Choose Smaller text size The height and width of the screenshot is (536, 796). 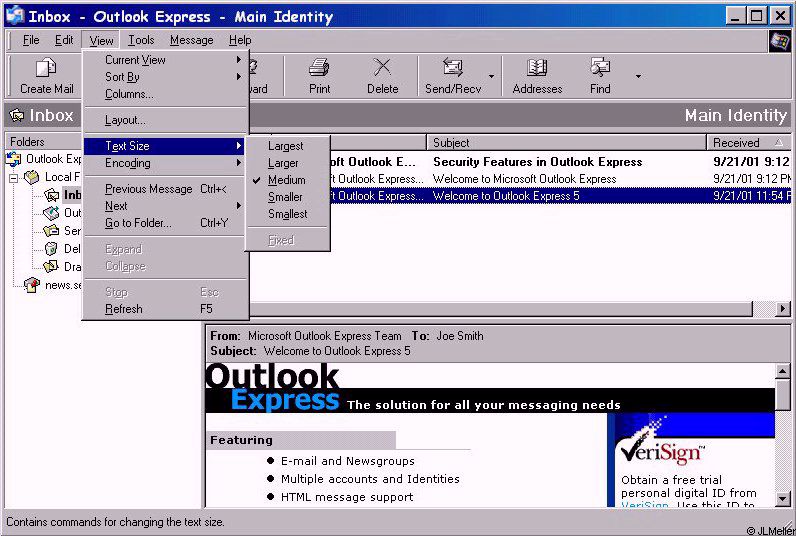pyautogui.click(x=285, y=197)
